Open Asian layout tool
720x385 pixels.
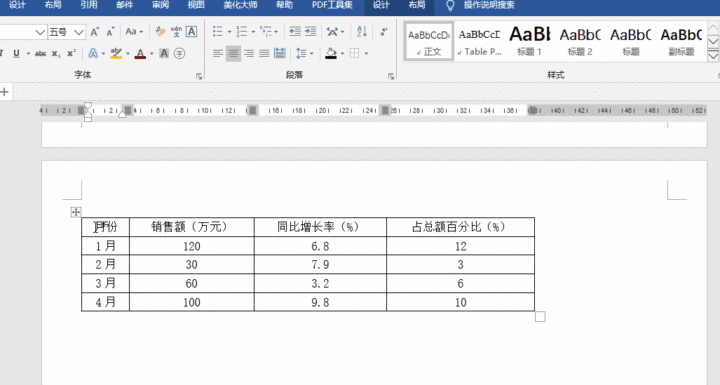click(332, 31)
